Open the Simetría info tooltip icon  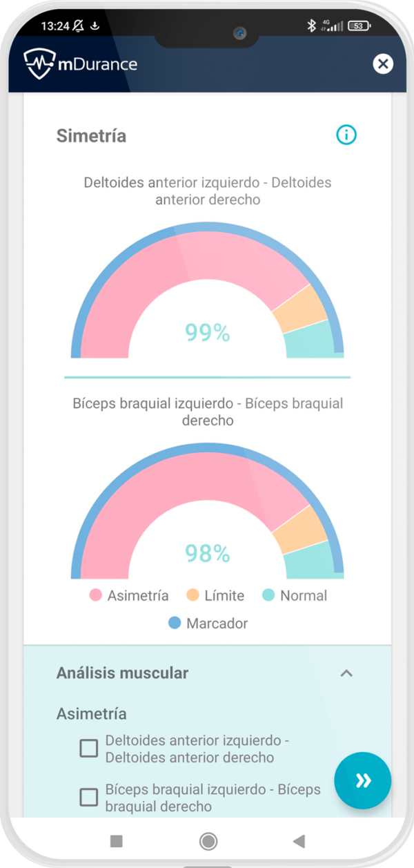(x=346, y=135)
